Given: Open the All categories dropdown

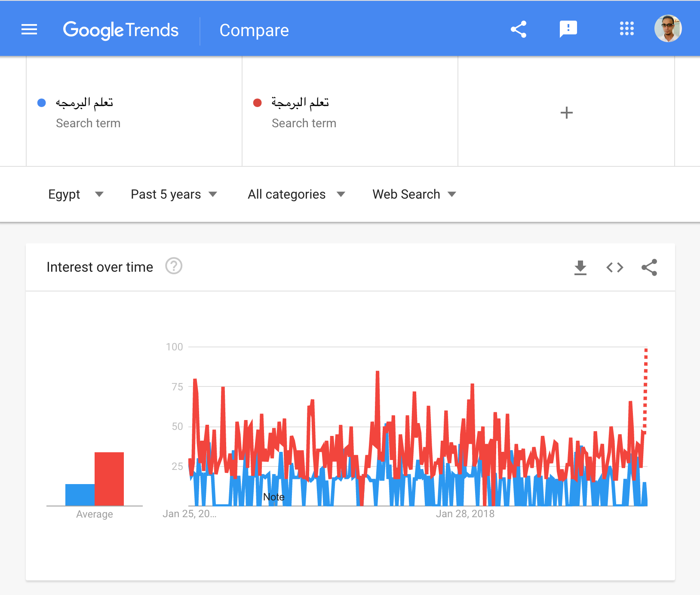Looking at the screenshot, I should 296,194.
